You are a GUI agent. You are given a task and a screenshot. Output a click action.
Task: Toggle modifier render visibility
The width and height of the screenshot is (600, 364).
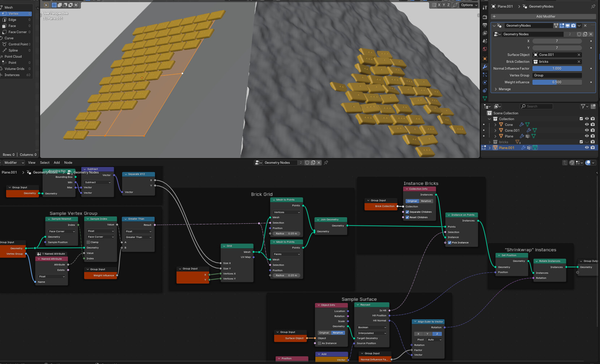click(x=573, y=26)
